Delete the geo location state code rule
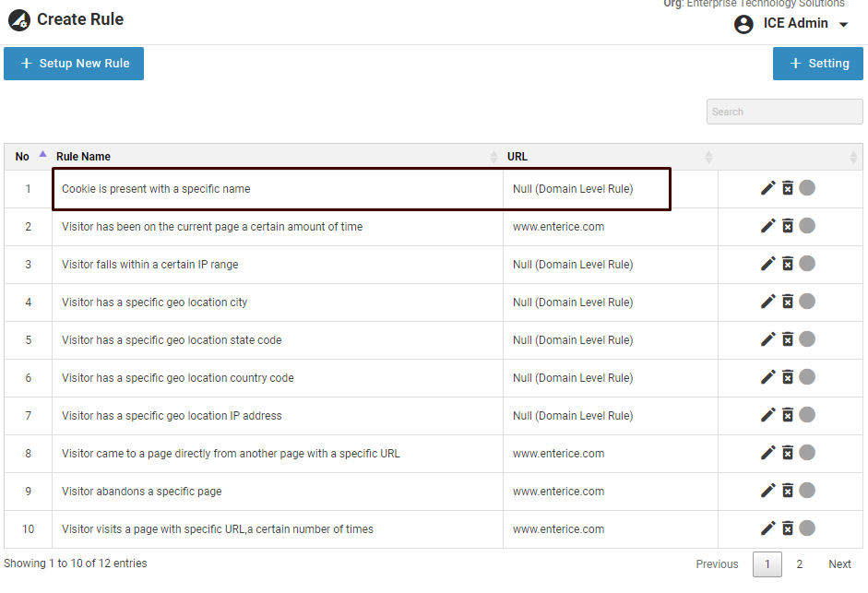This screenshot has height=593, width=868. (788, 339)
